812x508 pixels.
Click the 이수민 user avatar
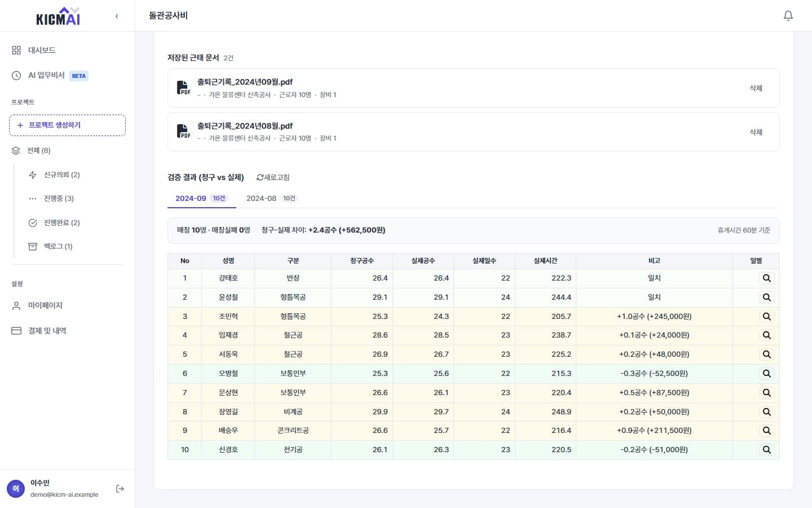coord(16,489)
